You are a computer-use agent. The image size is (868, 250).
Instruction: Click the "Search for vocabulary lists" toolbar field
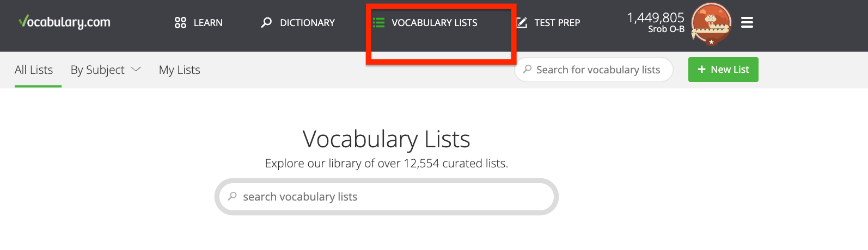pos(598,70)
